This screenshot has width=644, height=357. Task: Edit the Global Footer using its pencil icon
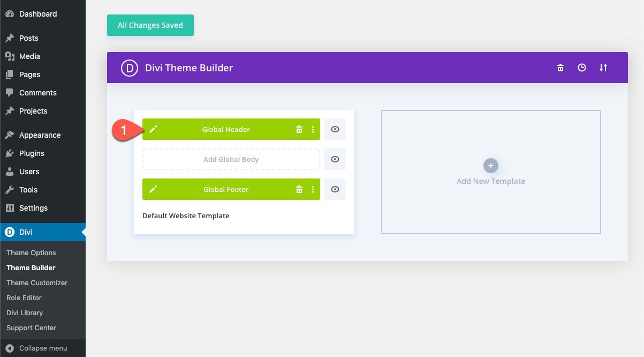(153, 189)
